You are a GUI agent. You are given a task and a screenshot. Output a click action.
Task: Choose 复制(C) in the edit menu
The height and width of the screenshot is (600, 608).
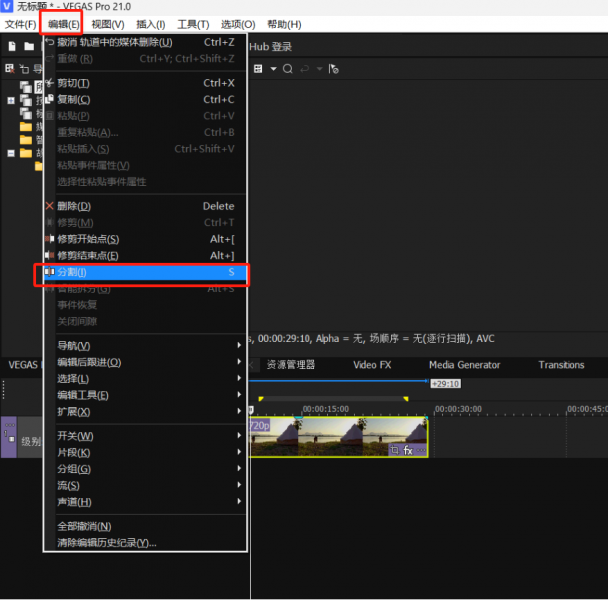pos(145,100)
